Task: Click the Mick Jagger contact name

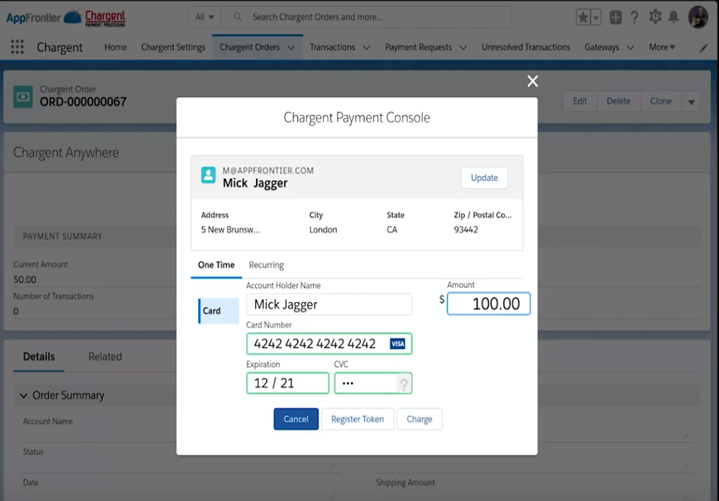Action: [x=255, y=183]
